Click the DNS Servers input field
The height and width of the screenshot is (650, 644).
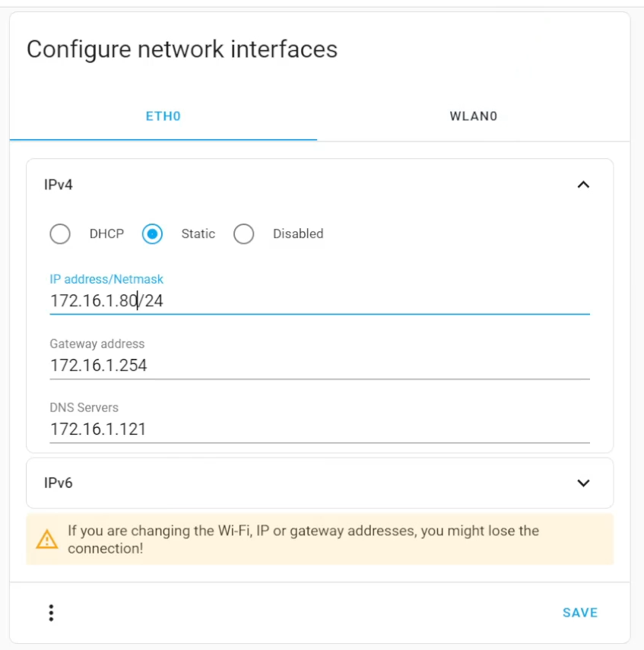(x=319, y=430)
